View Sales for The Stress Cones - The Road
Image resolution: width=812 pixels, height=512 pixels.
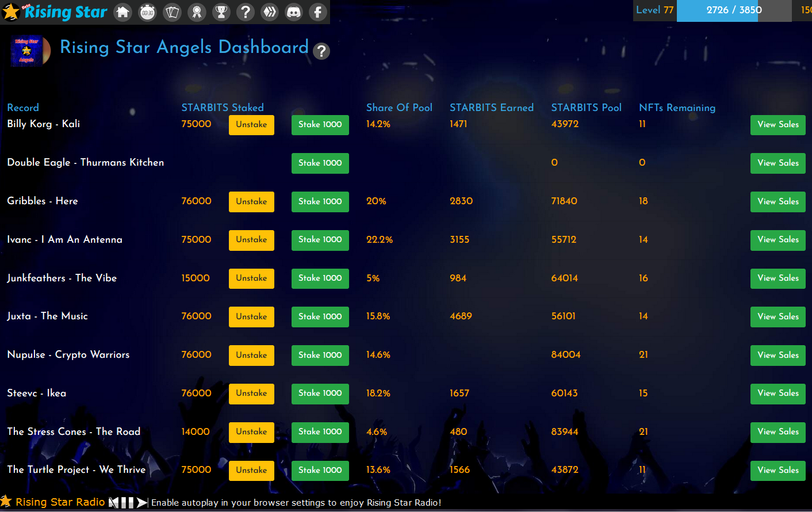coord(778,432)
